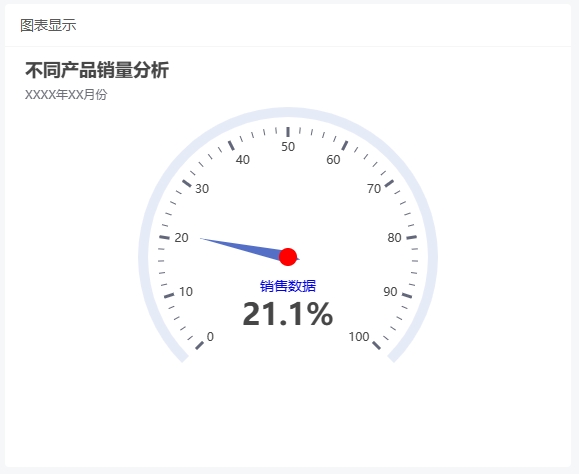Click the 30 scale label

point(202,189)
